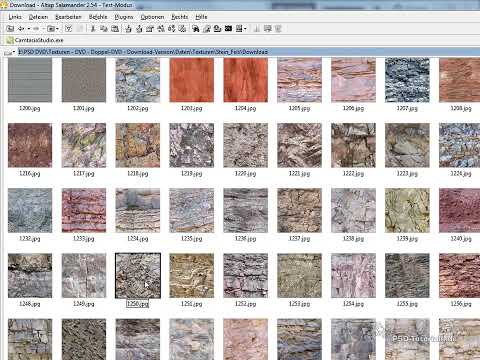The height and width of the screenshot is (360, 480).
Task: Select the 1248.jpg thumbnail
Action: (x=30, y=276)
